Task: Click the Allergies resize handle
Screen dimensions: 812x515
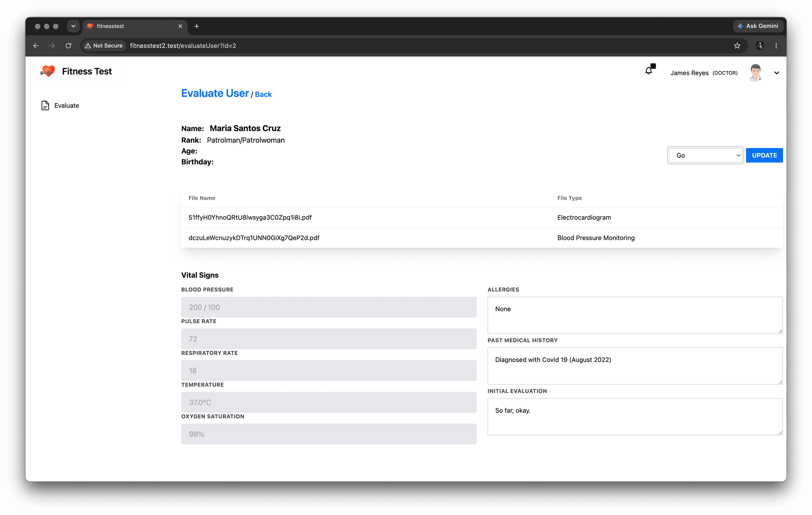Action: tap(780, 331)
